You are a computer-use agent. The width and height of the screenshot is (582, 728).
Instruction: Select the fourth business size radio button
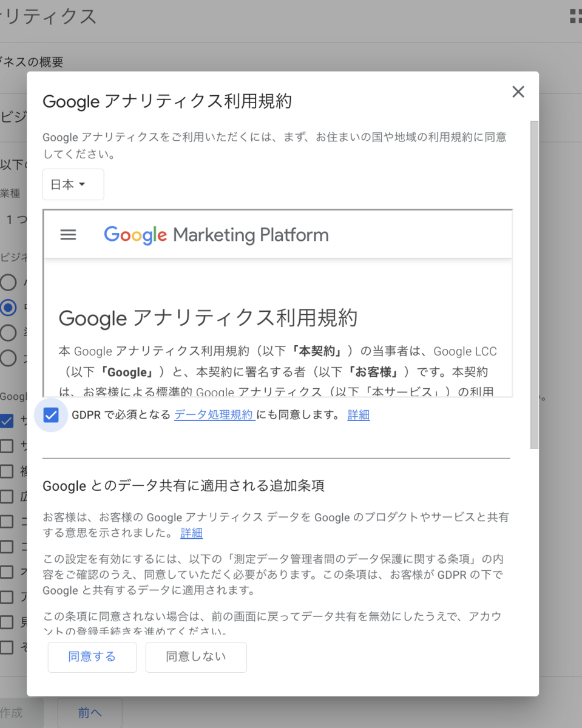click(8, 358)
